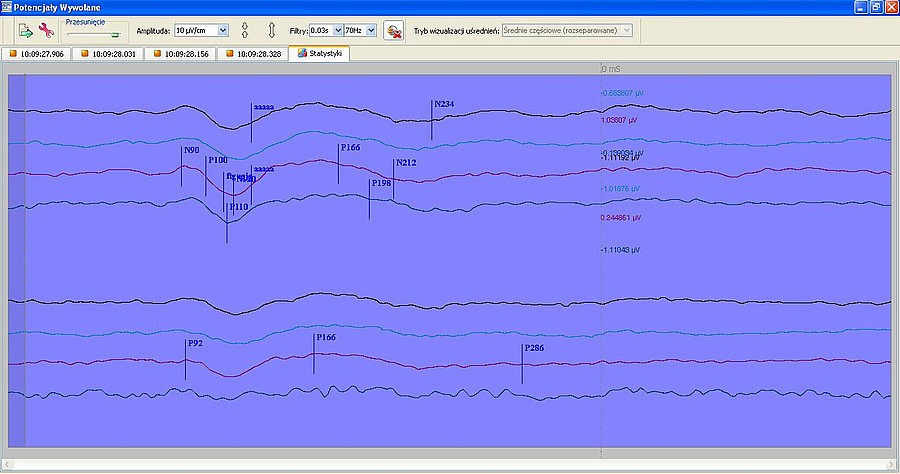The width and height of the screenshot is (900, 474).
Task: Switch to the 10:09:28.156 tab
Action: tap(181, 54)
